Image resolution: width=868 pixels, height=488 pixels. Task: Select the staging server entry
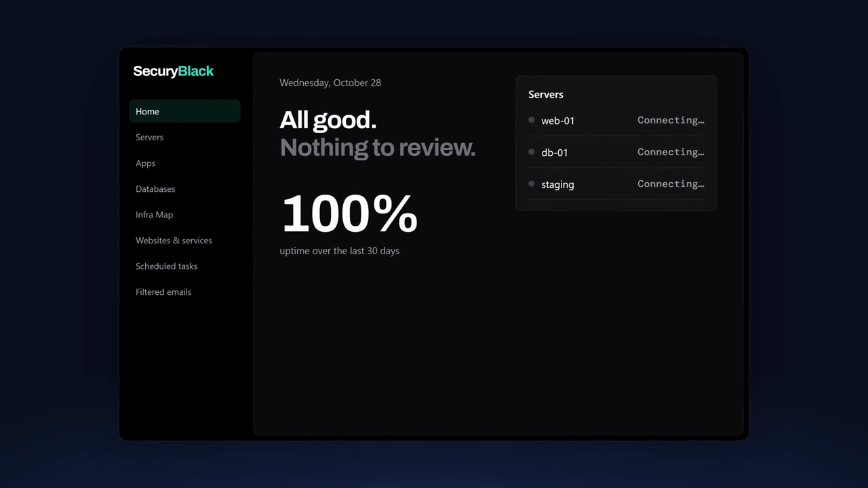click(x=616, y=184)
